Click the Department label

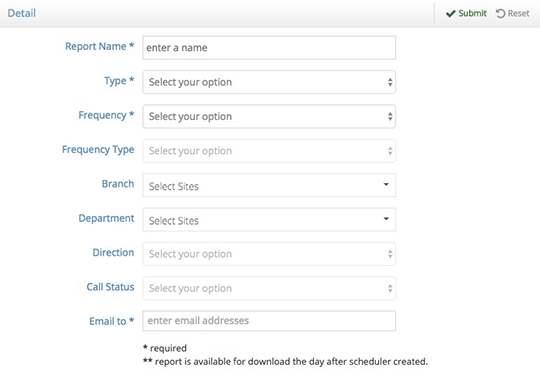(106, 218)
